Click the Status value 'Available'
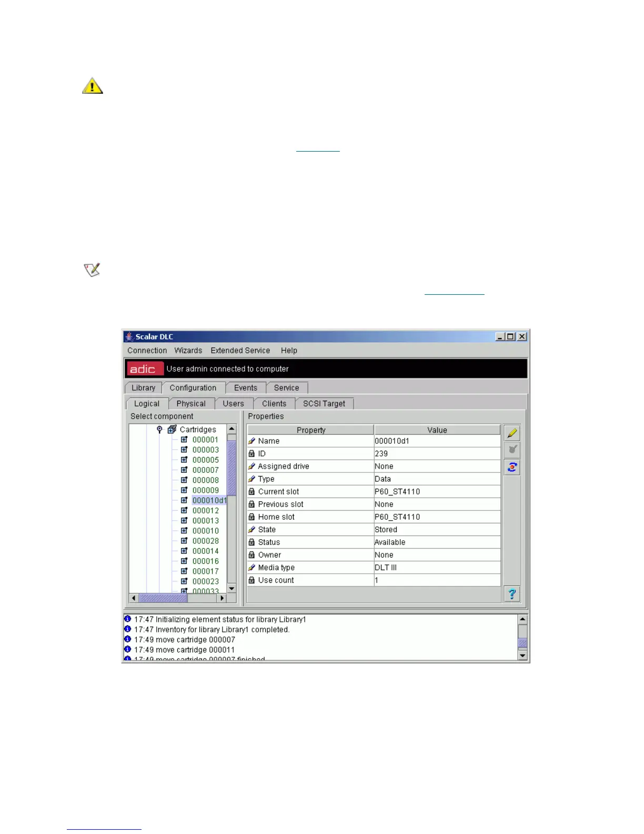 [x=437, y=542]
